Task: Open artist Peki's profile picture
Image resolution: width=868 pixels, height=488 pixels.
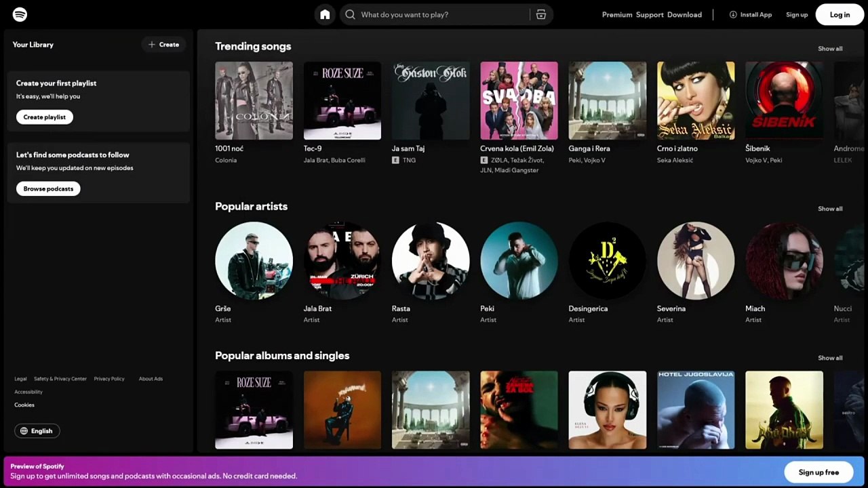Action: (x=519, y=260)
